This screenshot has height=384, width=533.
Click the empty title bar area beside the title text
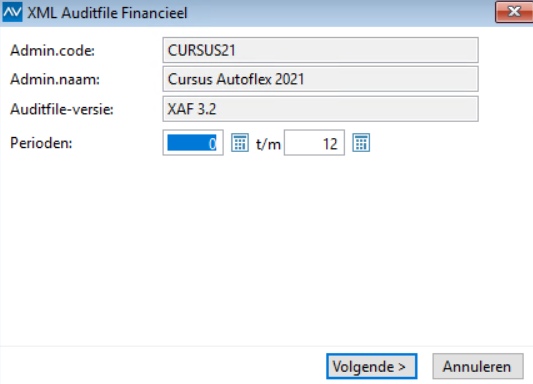[x=340, y=13]
